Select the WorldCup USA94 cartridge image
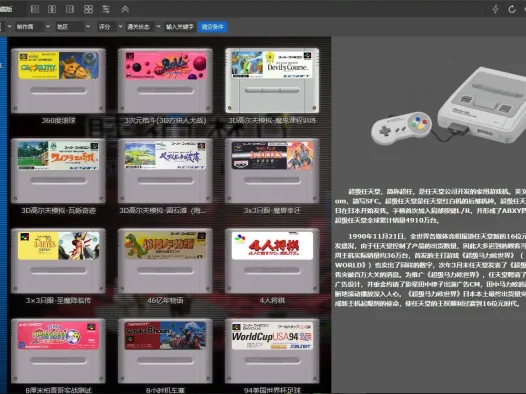The width and height of the screenshot is (526, 394). click(272, 351)
